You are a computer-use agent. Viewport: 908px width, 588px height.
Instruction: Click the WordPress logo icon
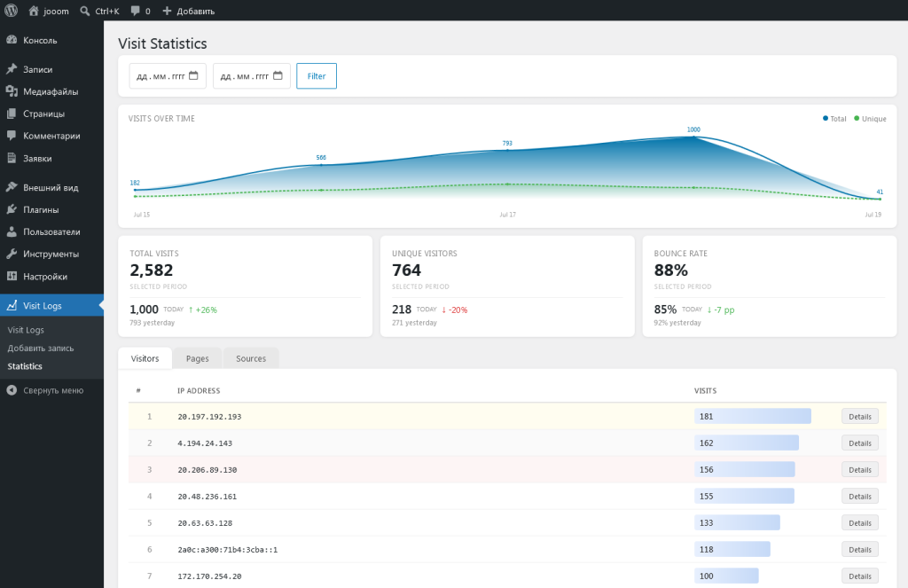(x=11, y=11)
